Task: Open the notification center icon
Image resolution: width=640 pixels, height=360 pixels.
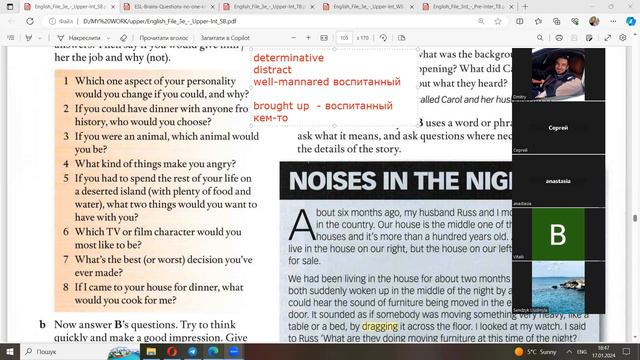Action: click(x=627, y=351)
